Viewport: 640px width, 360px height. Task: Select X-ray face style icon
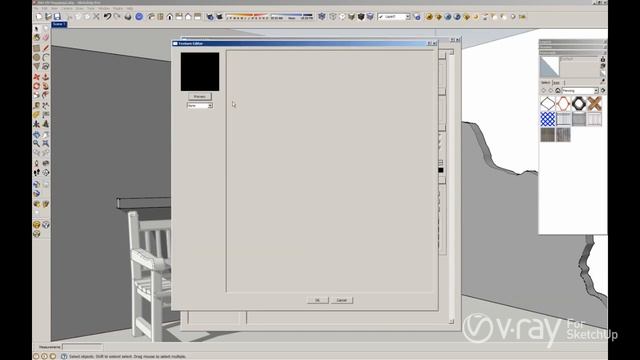click(322, 17)
